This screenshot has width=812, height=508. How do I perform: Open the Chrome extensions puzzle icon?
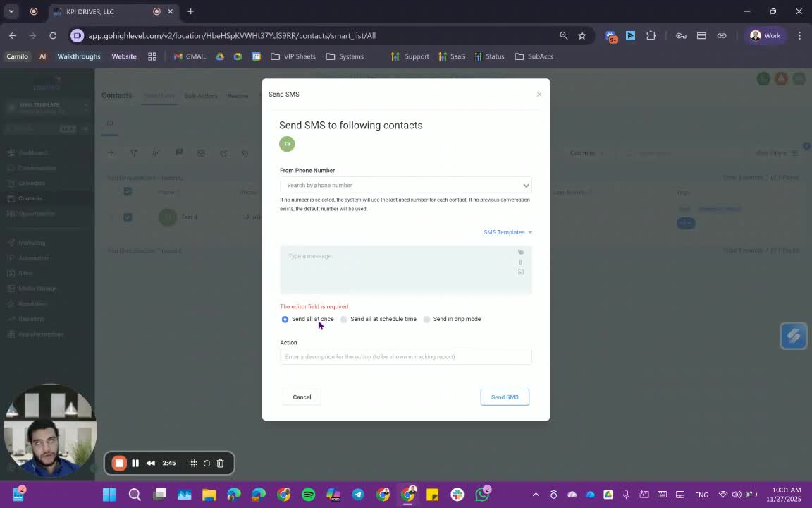point(651,36)
